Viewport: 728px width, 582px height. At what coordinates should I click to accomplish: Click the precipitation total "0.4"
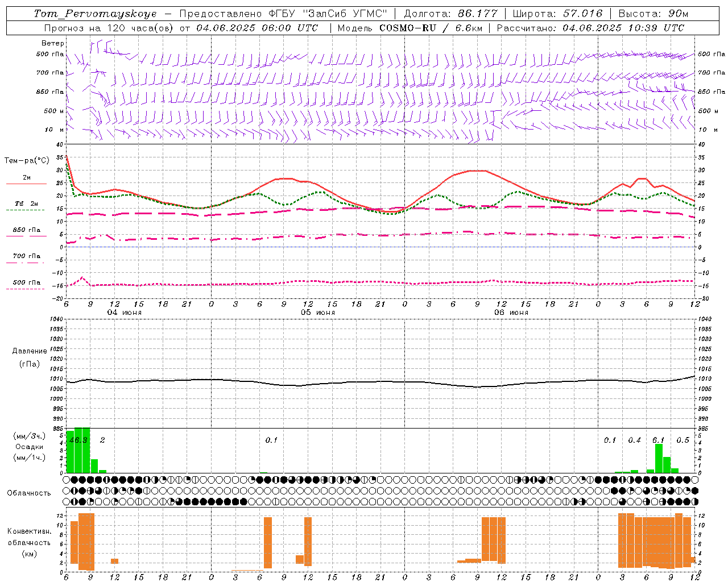click(x=634, y=440)
